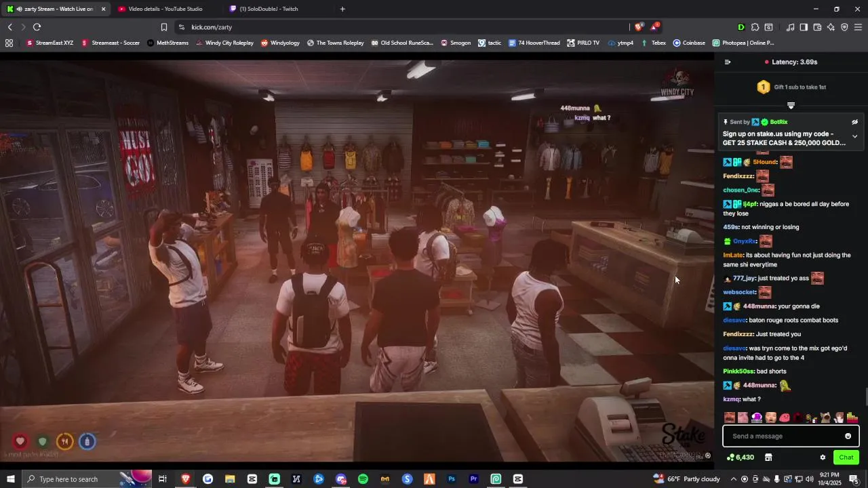Open Streameast - Soccer bookmark
868x488 pixels.
point(111,43)
